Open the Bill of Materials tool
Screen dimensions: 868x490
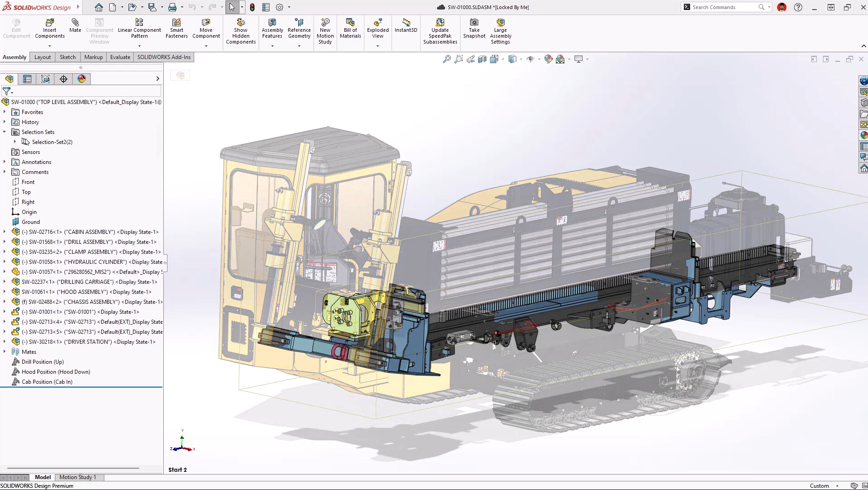[x=350, y=27]
